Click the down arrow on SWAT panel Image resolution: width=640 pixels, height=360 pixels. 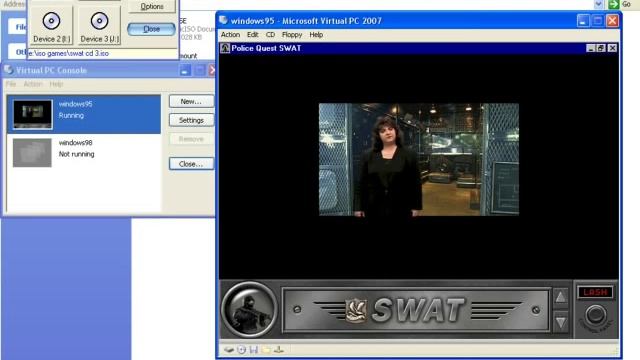coord(560,322)
